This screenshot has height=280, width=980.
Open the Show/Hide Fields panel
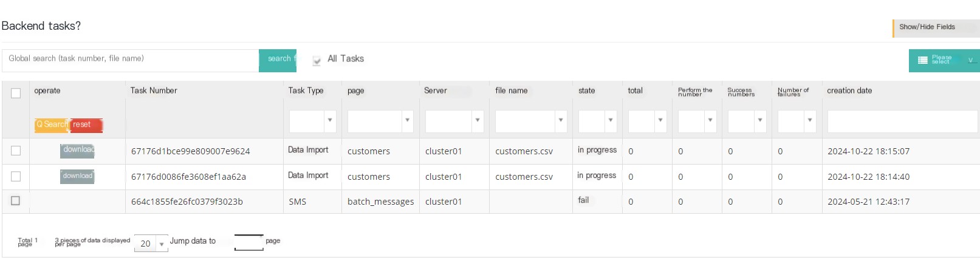click(x=936, y=28)
